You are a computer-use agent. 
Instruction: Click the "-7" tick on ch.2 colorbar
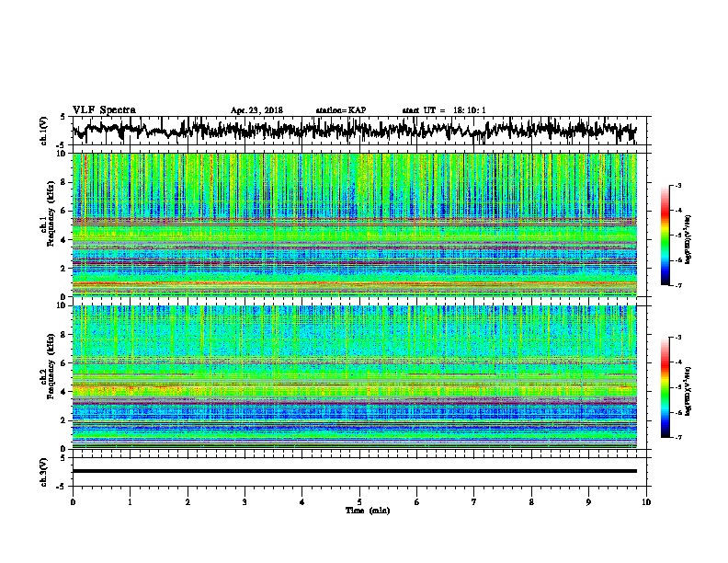click(677, 437)
